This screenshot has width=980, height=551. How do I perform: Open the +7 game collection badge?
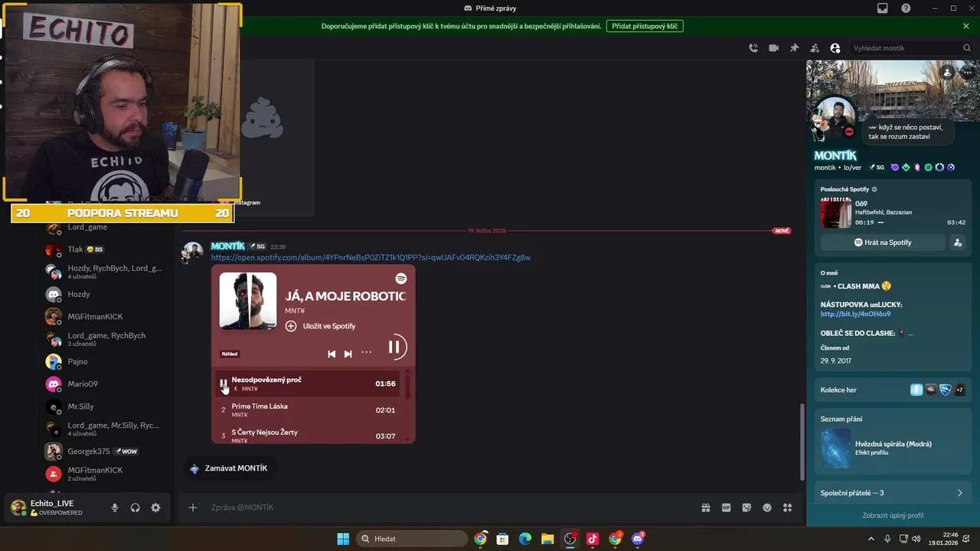point(960,390)
